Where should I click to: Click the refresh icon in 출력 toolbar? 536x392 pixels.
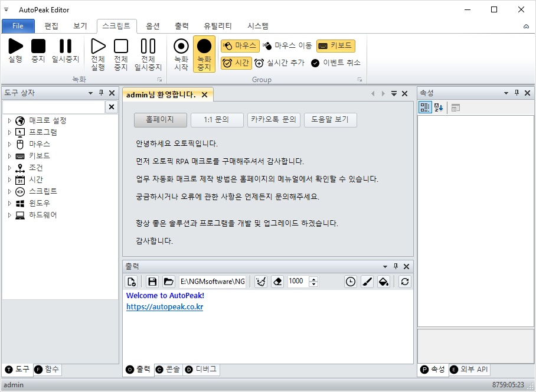click(x=405, y=282)
